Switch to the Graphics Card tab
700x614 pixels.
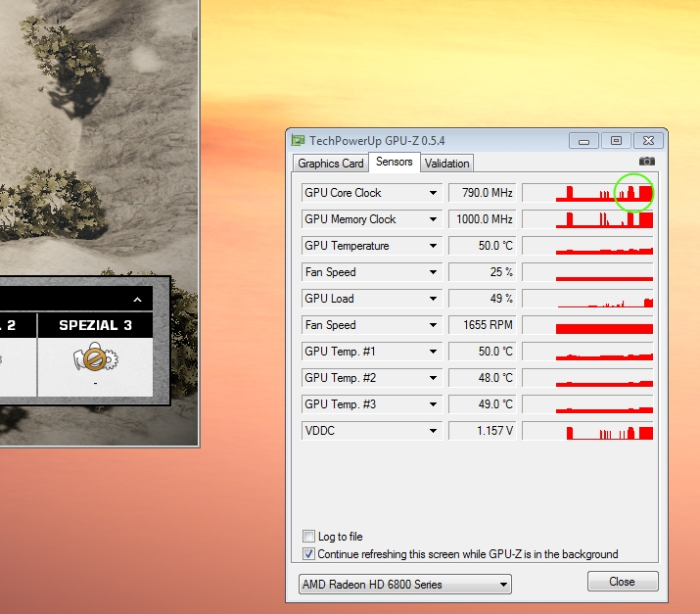pos(331,164)
